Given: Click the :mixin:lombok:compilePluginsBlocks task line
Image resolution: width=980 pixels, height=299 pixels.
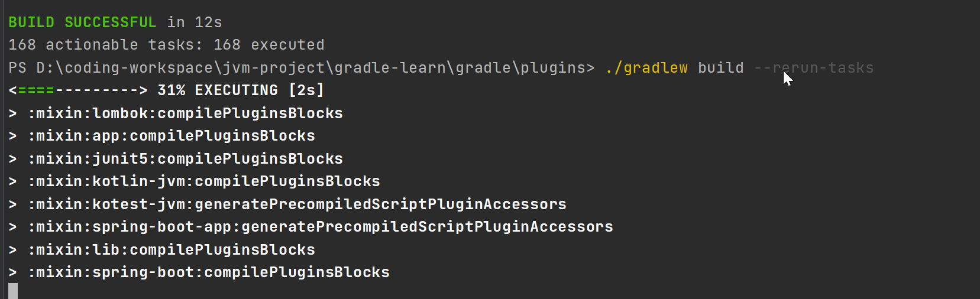Looking at the screenshot, I should click(x=185, y=113).
